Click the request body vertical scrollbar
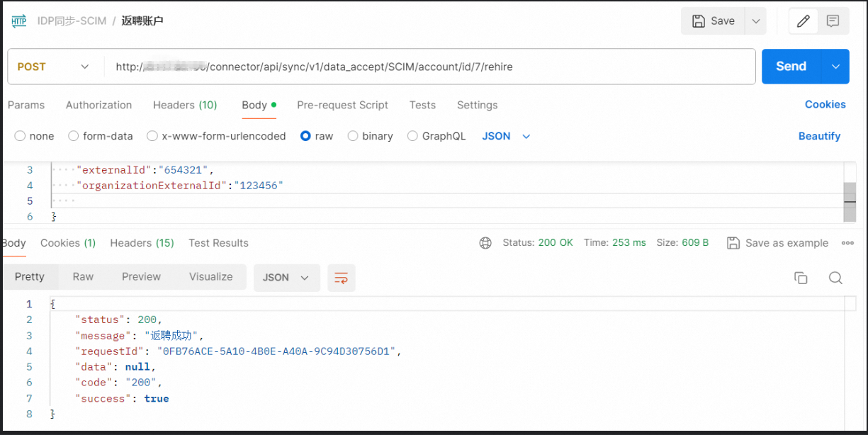Viewport: 868px width, 435px height. (x=849, y=202)
